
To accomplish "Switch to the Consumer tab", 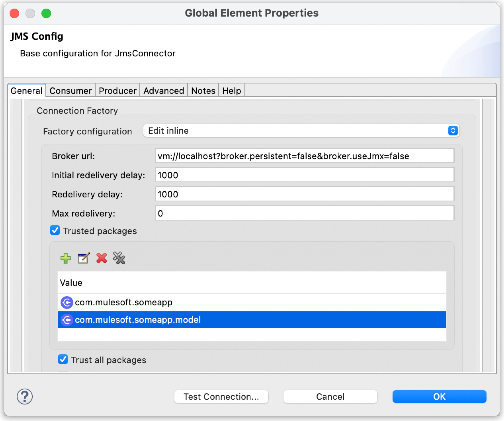I will (70, 91).
